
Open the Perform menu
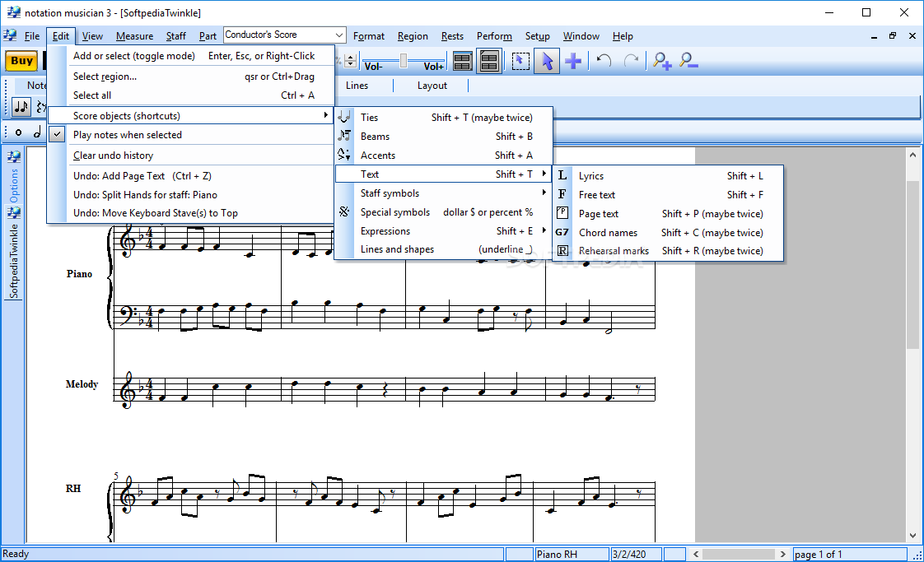pos(494,36)
